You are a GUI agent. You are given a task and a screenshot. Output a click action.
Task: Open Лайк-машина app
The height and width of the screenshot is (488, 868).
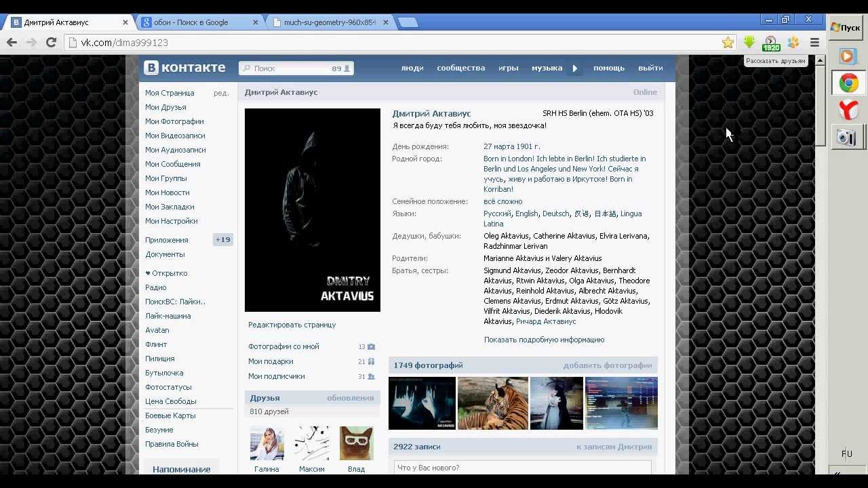click(167, 316)
